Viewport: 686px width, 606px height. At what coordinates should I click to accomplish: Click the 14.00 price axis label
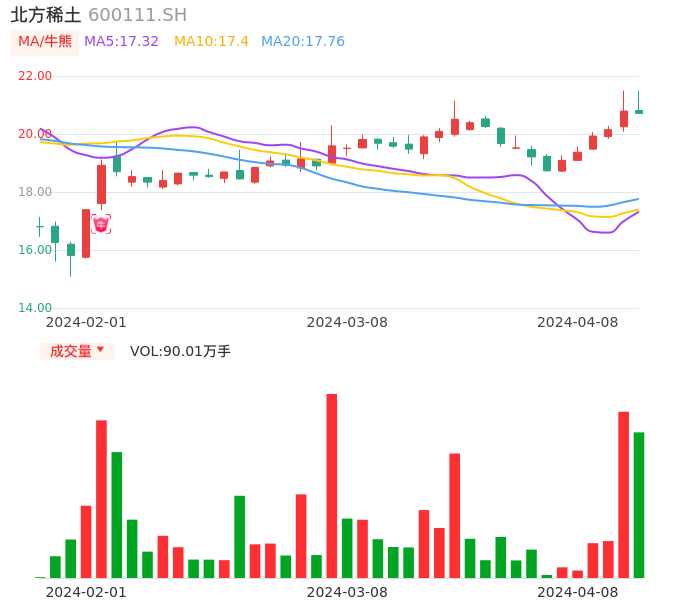click(x=35, y=308)
